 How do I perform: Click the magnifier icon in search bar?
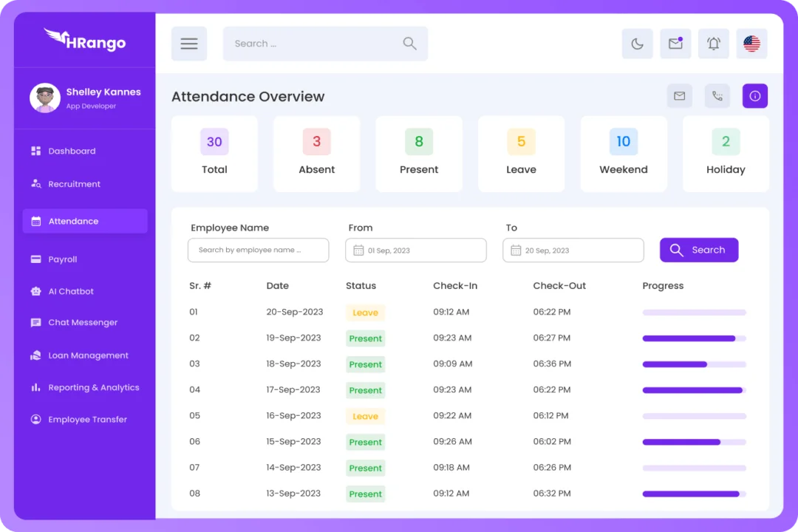(x=409, y=44)
